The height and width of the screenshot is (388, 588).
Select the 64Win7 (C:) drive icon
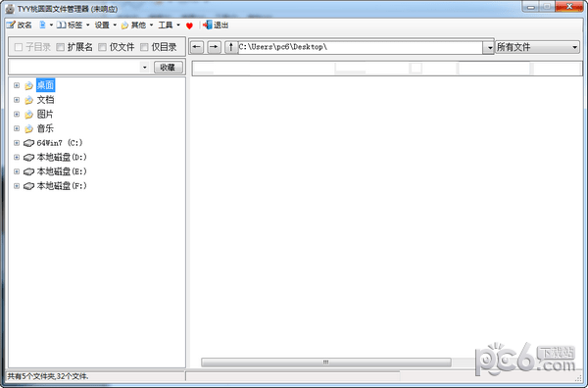point(28,143)
